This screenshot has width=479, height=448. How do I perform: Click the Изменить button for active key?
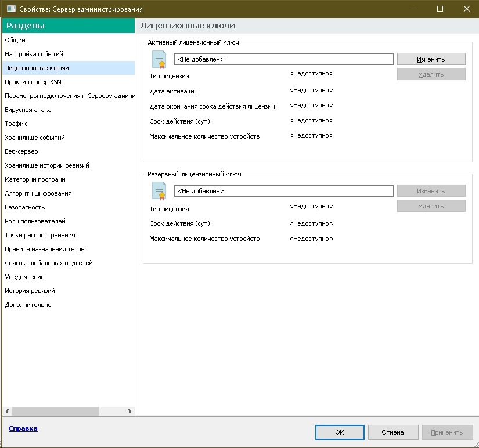click(x=431, y=59)
